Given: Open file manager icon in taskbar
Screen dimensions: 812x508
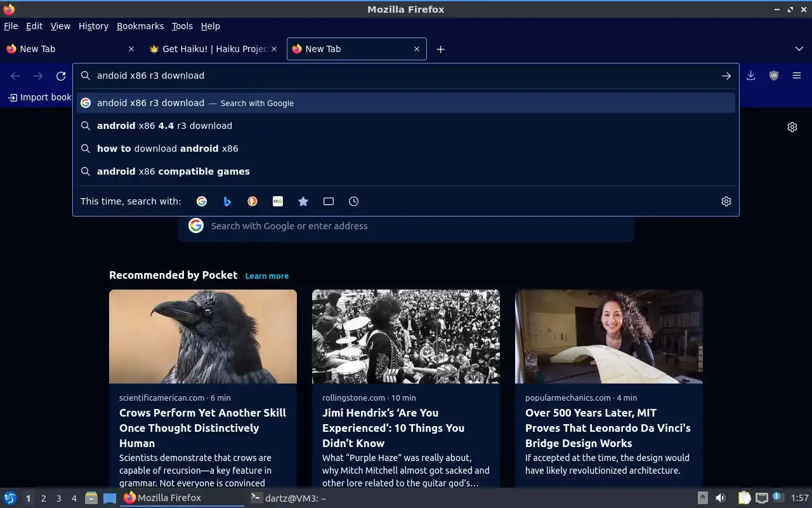Looking at the screenshot, I should tap(91, 498).
